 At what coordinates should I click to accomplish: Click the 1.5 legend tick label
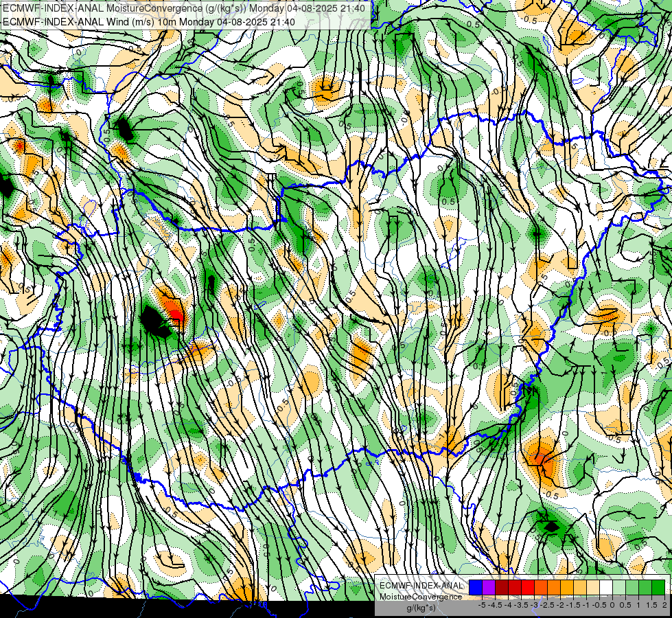pyautogui.click(x=651, y=605)
